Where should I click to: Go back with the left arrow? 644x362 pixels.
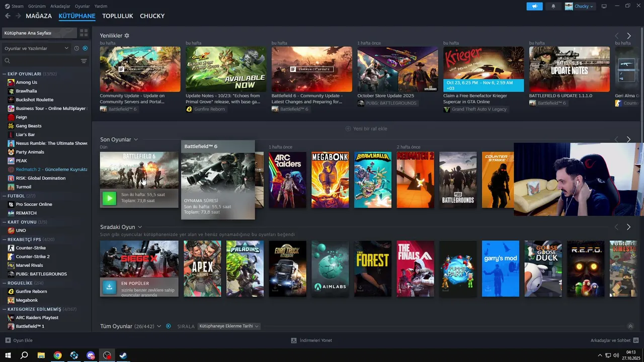(8, 16)
